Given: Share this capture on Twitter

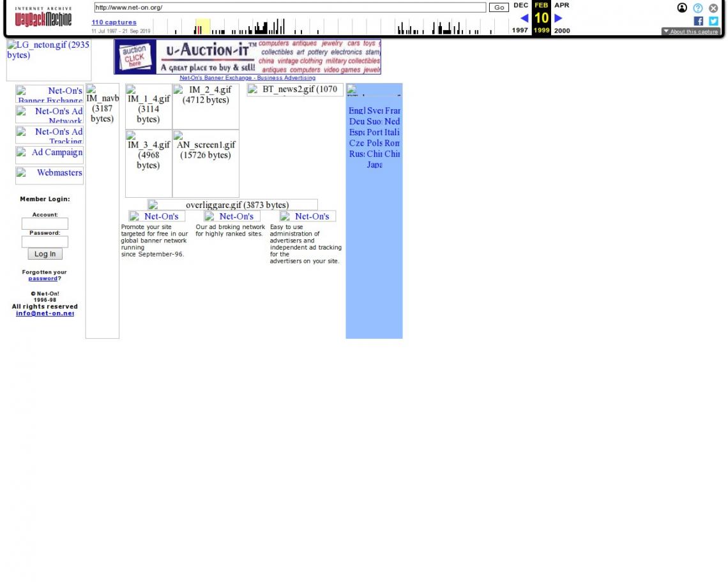Looking at the screenshot, I should pos(713,21).
